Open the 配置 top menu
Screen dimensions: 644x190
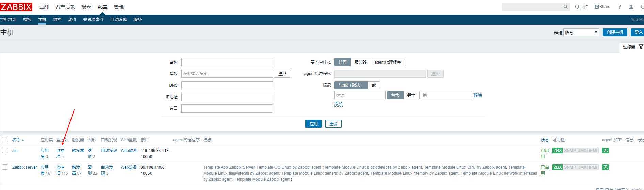(x=103, y=7)
